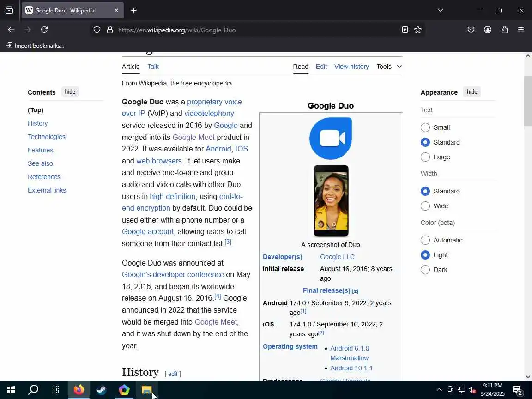Open Task View on the taskbar
Viewport: 532px width, 399px height.
55,390
